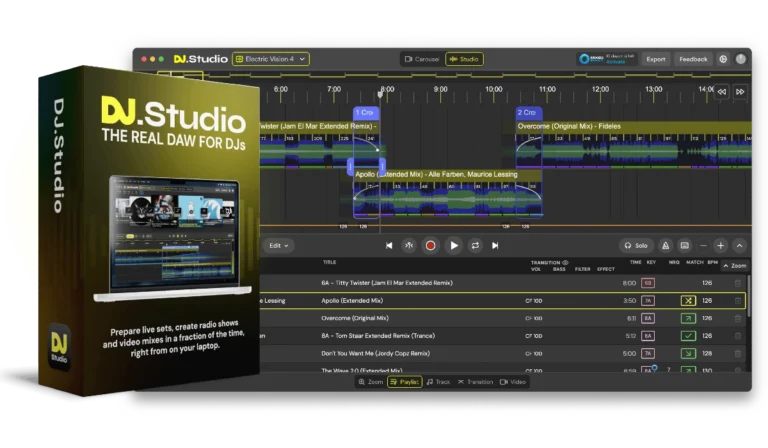Select the Don't You Want Me (Jordy Copz Remix) row
This screenshot has height=448, width=768.
[x=502, y=354]
